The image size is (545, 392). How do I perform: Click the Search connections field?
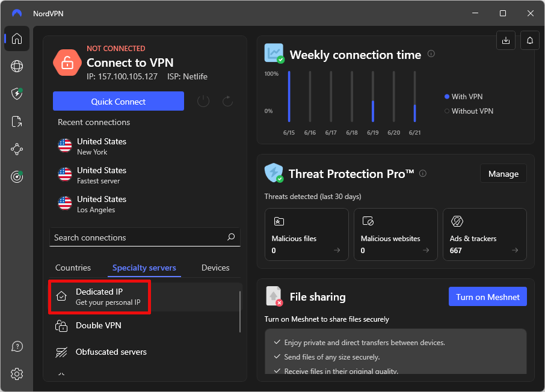(x=145, y=237)
